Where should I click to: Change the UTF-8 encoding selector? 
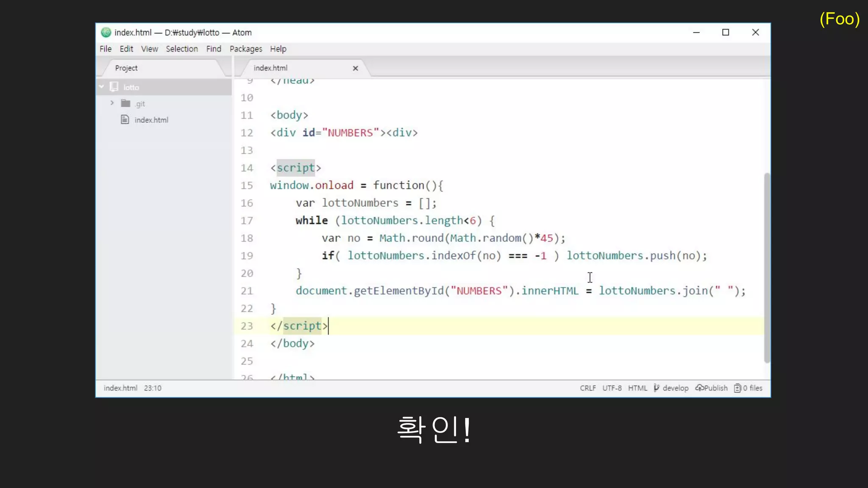click(612, 388)
